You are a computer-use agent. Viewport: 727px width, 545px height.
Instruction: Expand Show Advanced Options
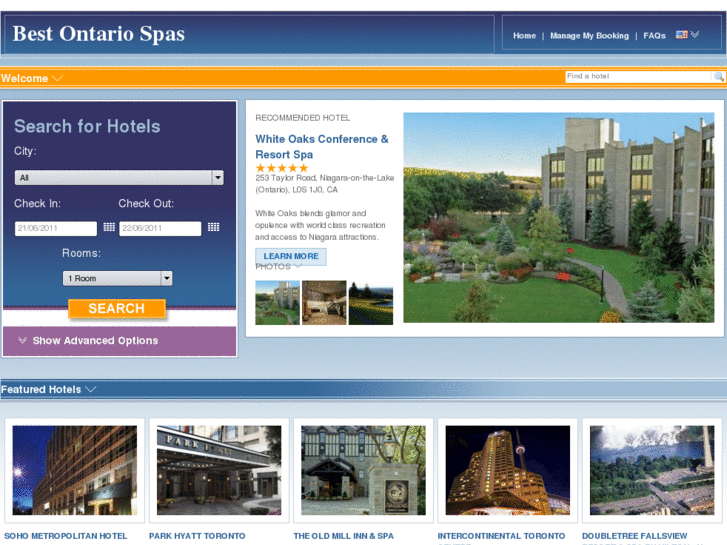coord(88,340)
